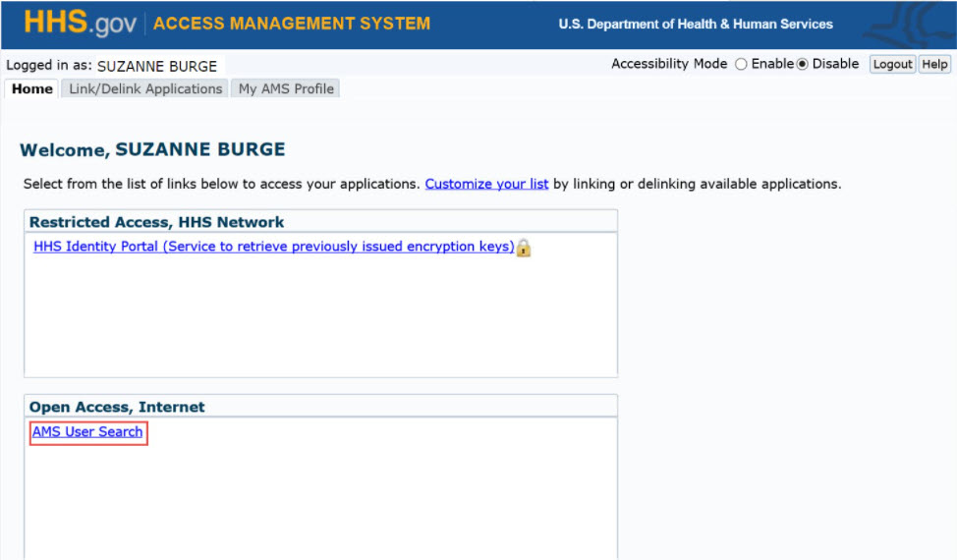Follow the Customize your list link

point(486,184)
